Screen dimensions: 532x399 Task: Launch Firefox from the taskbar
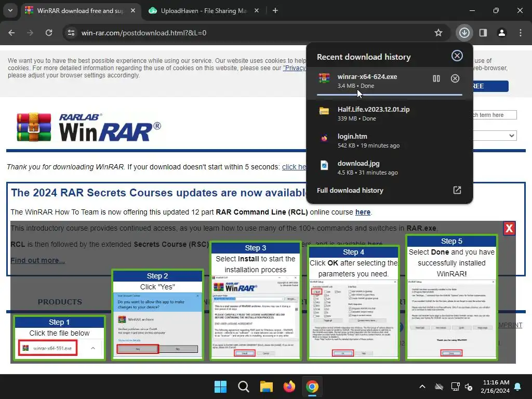pyautogui.click(x=289, y=387)
